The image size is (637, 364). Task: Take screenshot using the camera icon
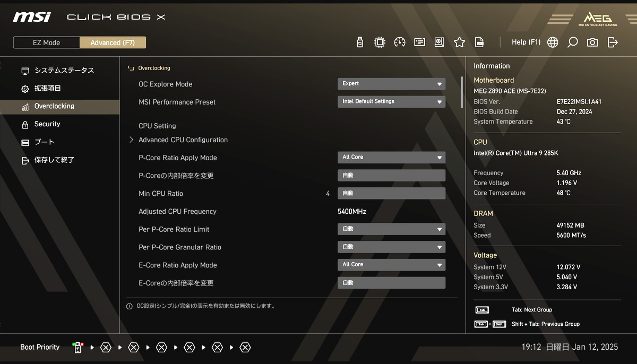592,42
